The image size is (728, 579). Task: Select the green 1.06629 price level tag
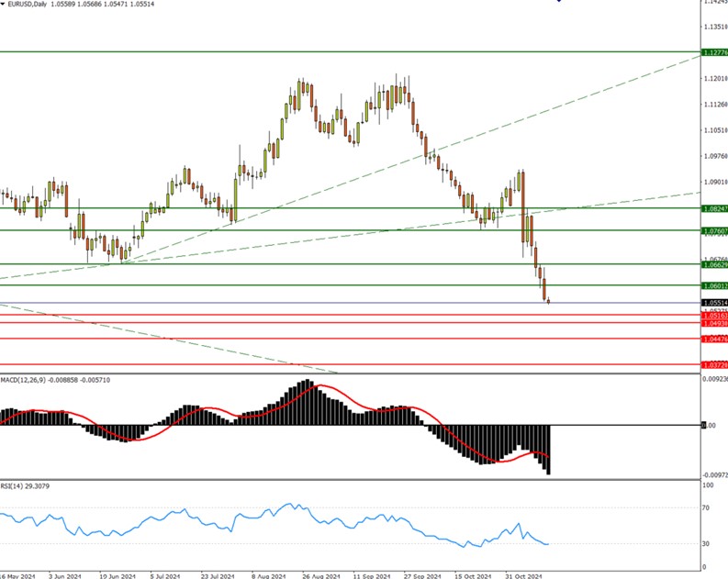point(713,264)
